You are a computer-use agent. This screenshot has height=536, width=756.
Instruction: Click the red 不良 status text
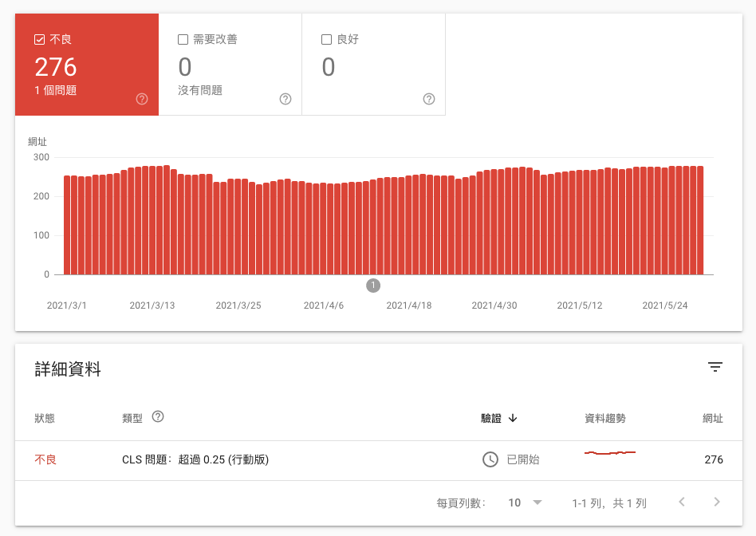pos(45,459)
